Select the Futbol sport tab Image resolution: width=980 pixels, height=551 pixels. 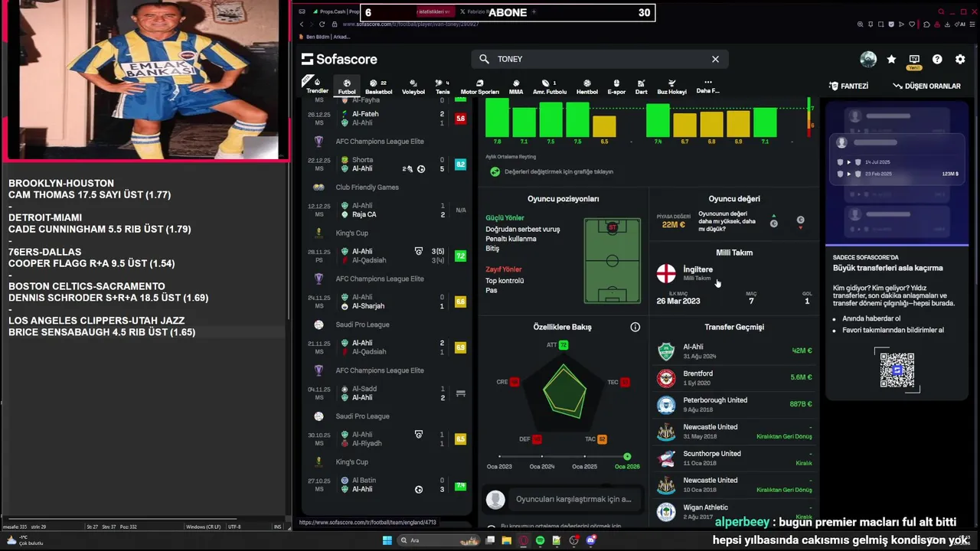coord(347,86)
